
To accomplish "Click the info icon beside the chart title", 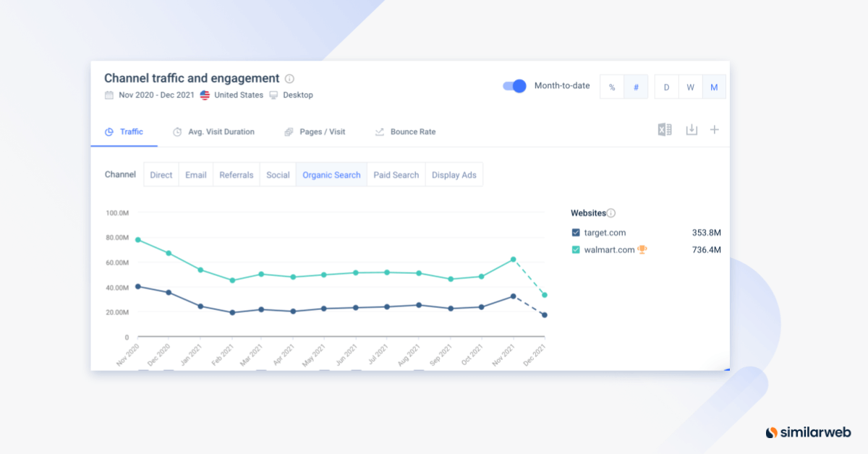I will click(x=289, y=79).
